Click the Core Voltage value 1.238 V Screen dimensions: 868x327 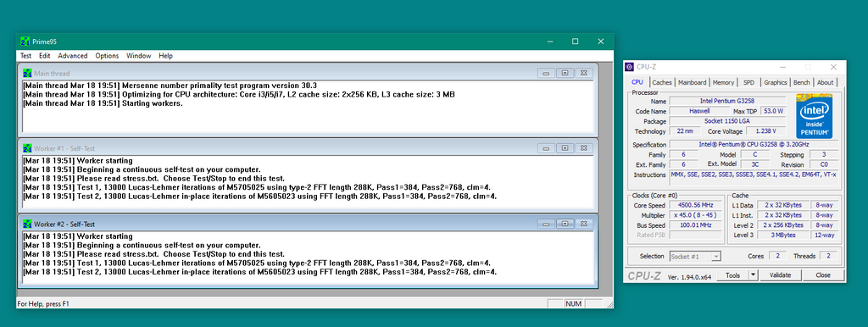pos(765,131)
